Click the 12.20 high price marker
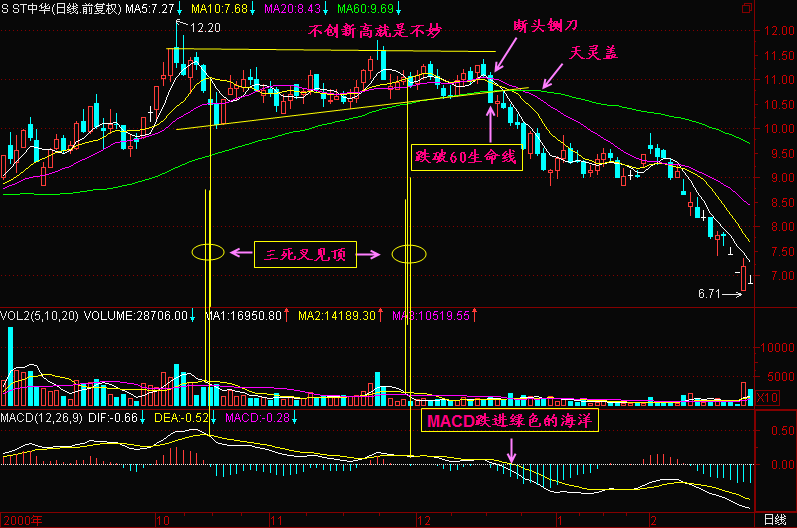 (204, 27)
